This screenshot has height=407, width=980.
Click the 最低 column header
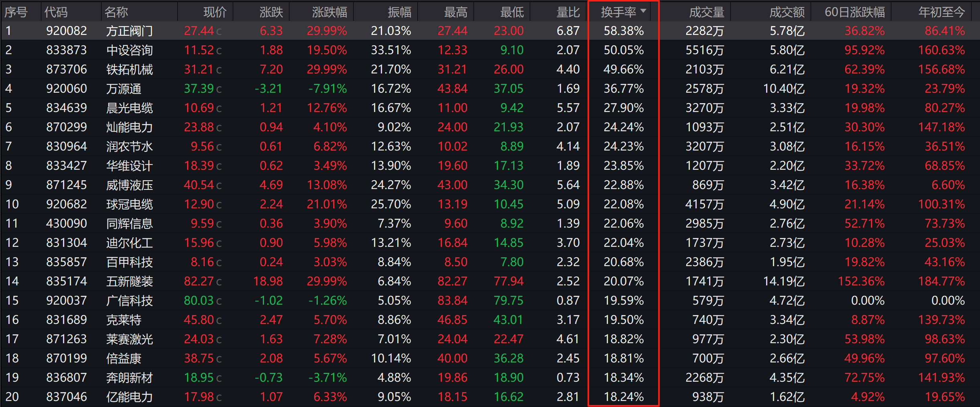(512, 12)
